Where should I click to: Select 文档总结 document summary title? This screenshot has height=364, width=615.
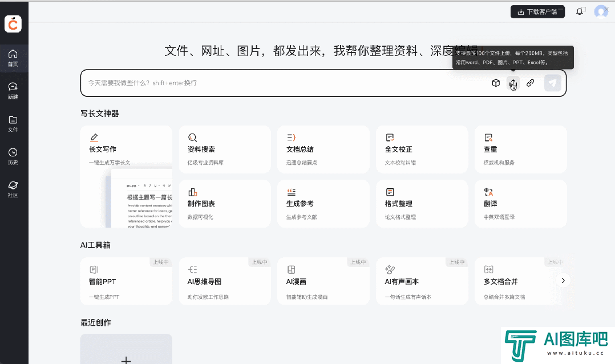(x=300, y=149)
